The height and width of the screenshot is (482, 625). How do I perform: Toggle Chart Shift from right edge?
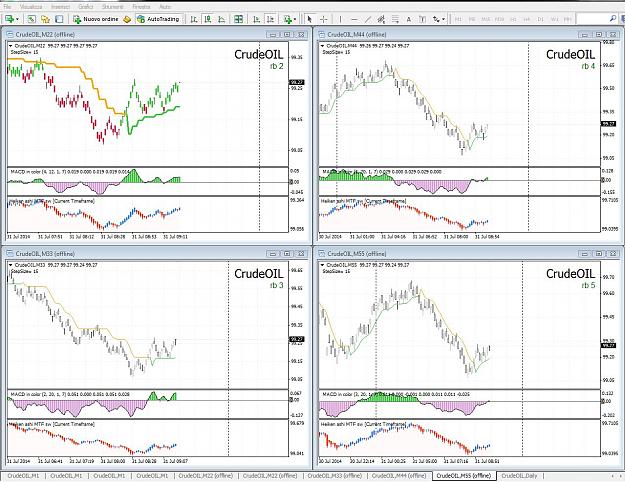(270, 19)
